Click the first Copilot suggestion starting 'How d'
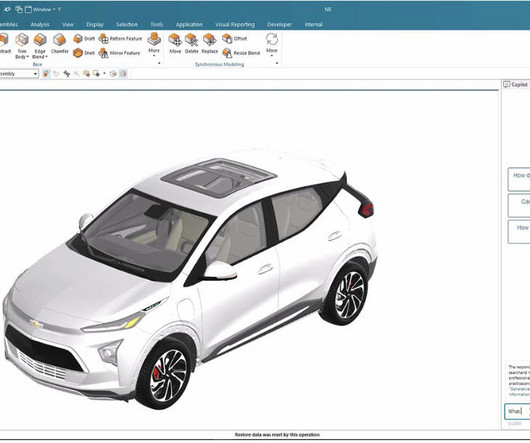This screenshot has height=443, width=530. click(x=519, y=179)
